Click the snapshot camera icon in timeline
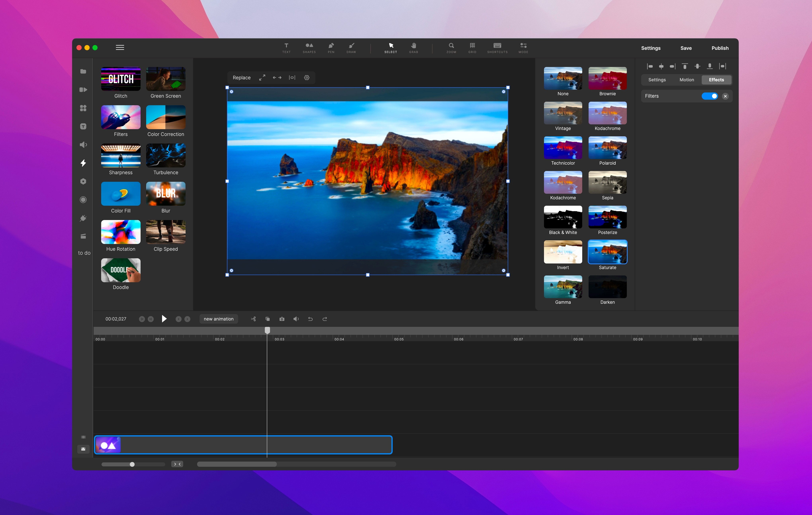The image size is (812, 515). tap(282, 319)
